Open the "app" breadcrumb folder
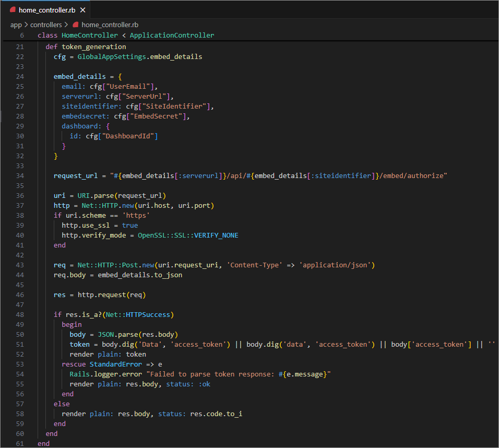The image size is (499, 448). pyautogui.click(x=17, y=25)
